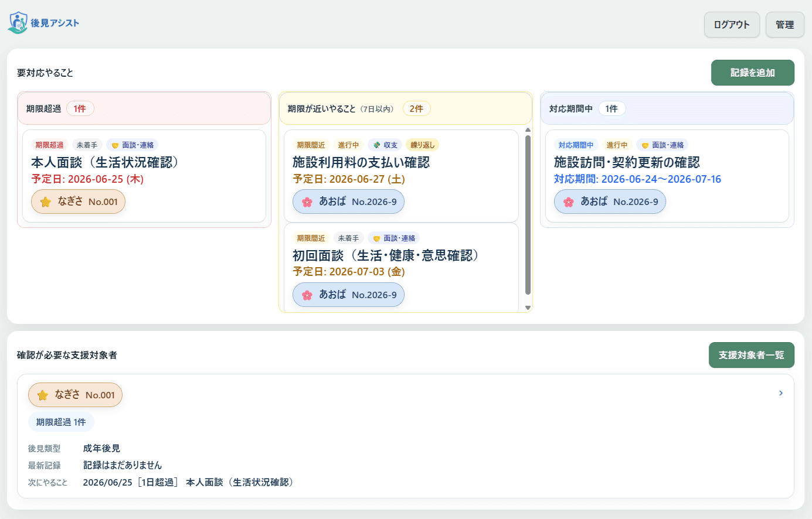Click the handshake icon in the 本人面談 card's 面談・連絡 tag
The image size is (812, 519).
coord(115,145)
